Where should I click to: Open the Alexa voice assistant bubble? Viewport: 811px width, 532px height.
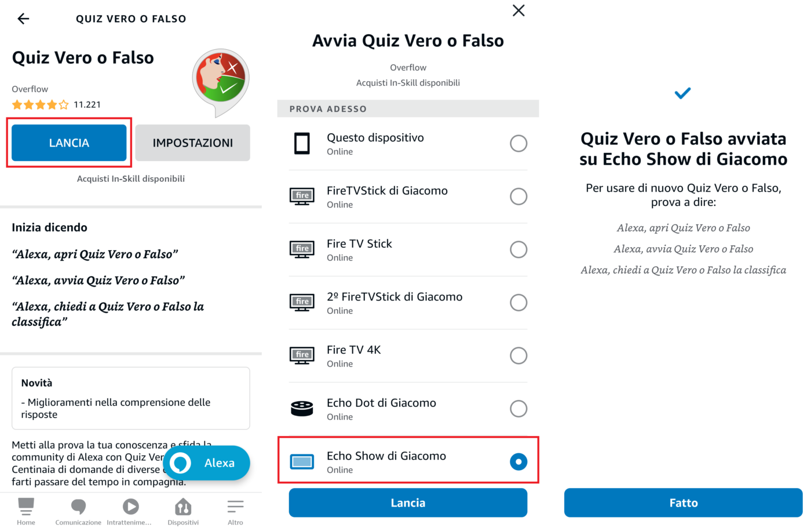pyautogui.click(x=207, y=463)
